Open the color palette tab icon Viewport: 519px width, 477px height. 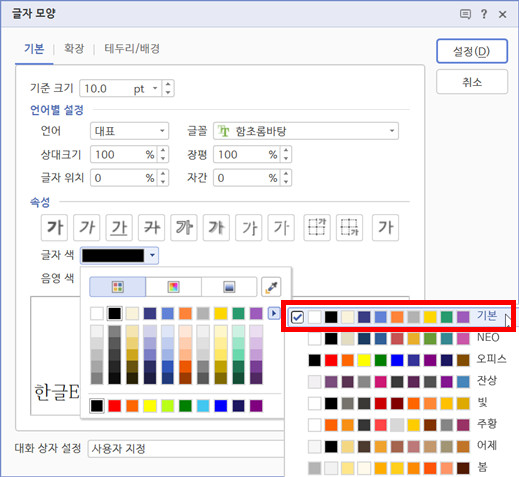(118, 287)
